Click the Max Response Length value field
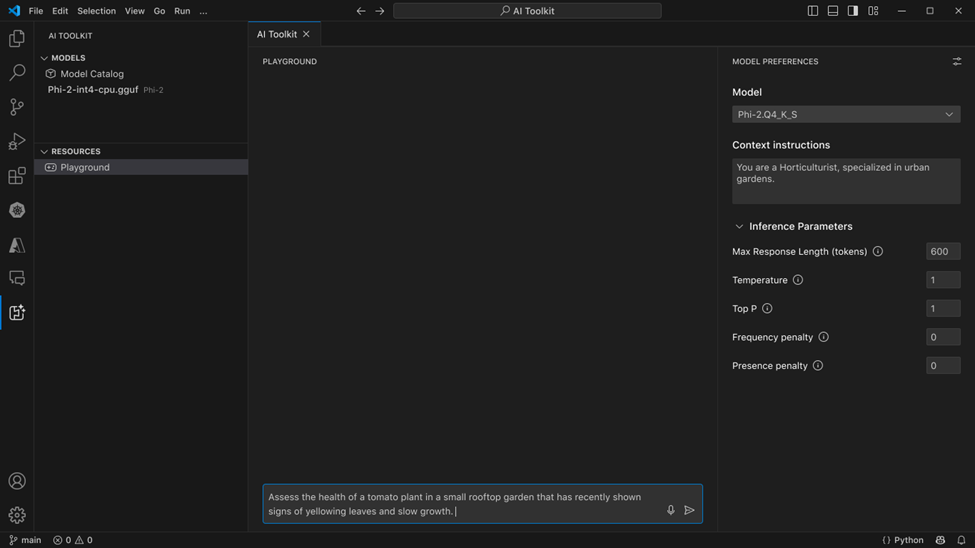 [943, 251]
